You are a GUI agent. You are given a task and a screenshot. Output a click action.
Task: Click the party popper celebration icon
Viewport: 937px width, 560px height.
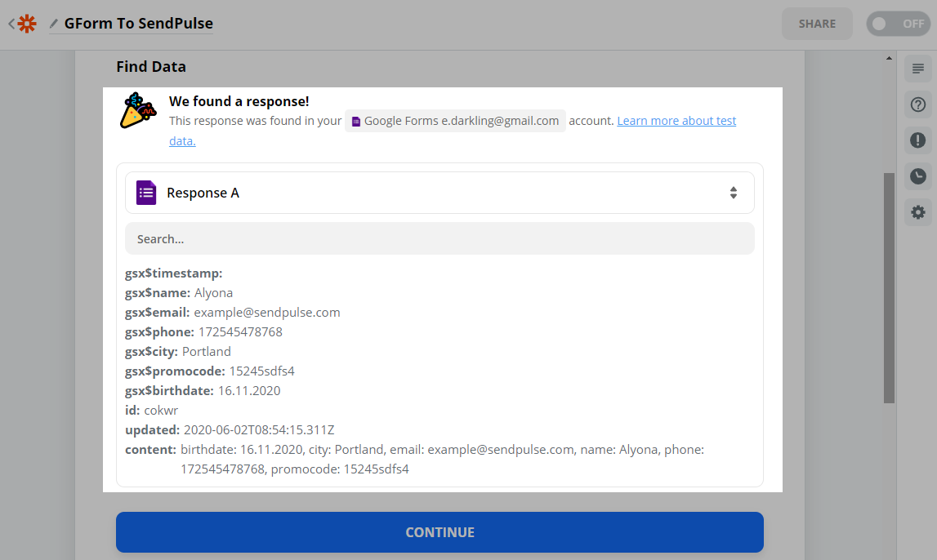click(138, 110)
